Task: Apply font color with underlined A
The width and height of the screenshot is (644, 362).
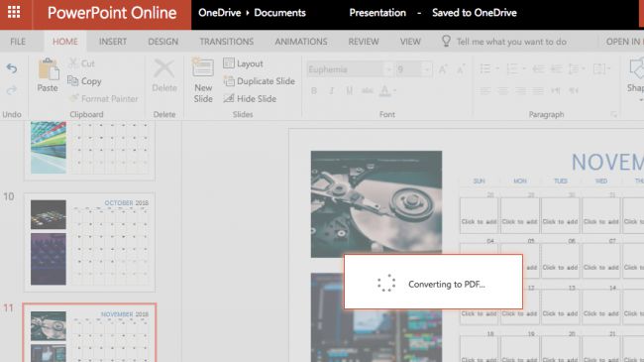Action: [384, 90]
